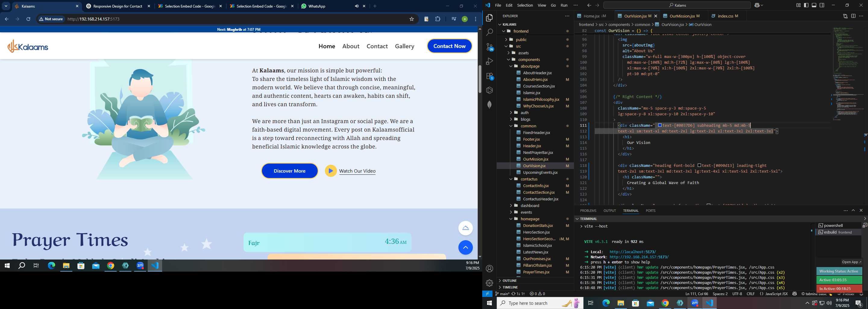The width and height of the screenshot is (868, 309).
Task: Open the Watch Our Video link
Action: click(x=357, y=171)
